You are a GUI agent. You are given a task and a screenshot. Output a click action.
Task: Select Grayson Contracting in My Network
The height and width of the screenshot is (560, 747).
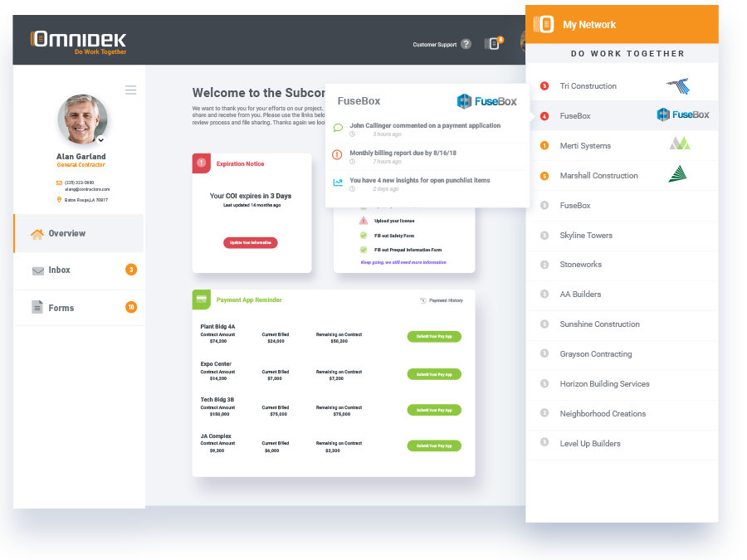622,353
